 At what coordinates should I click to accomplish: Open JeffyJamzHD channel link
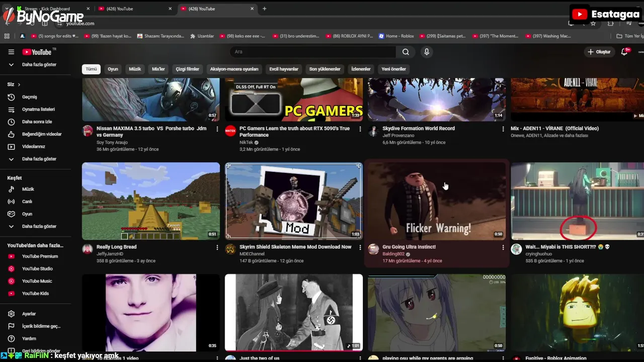110,254
